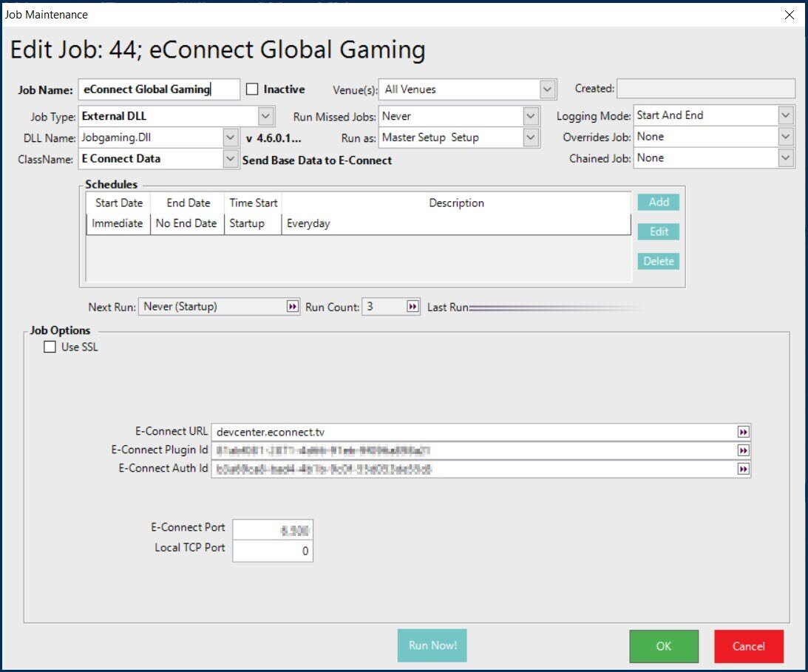Cancel the job edit

tap(749, 646)
